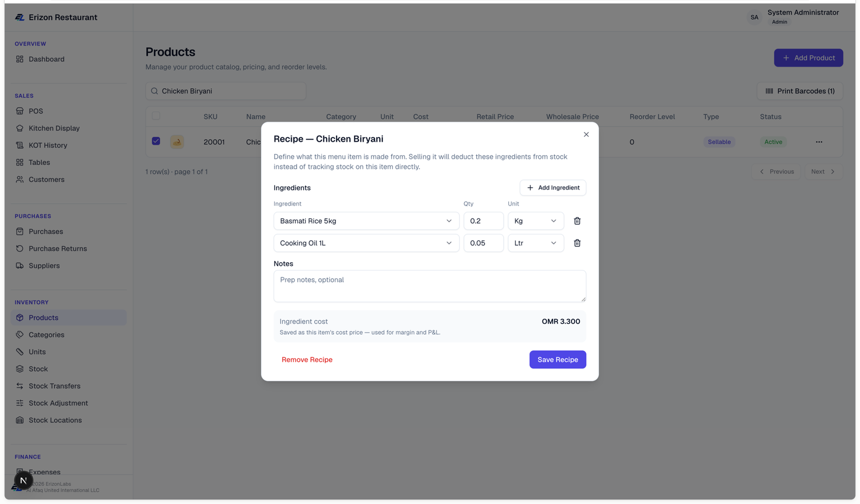Click the prep Notes text area
The width and height of the screenshot is (860, 504).
tap(430, 286)
